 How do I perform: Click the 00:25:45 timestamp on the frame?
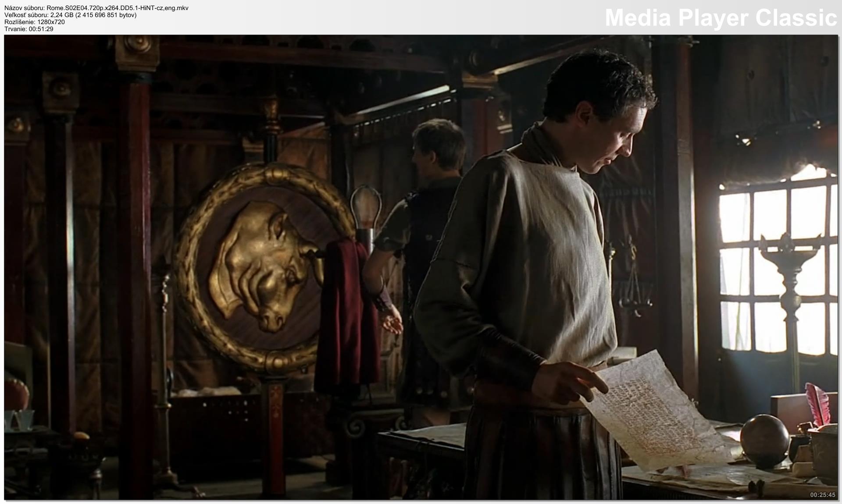pos(822,495)
